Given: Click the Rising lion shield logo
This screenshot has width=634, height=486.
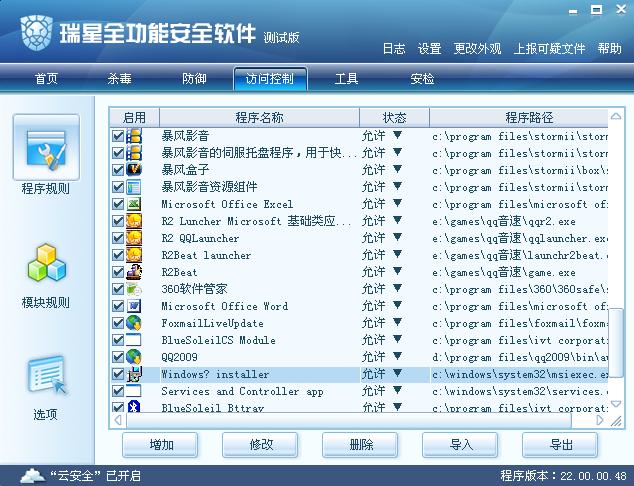Looking at the screenshot, I should (x=36, y=32).
